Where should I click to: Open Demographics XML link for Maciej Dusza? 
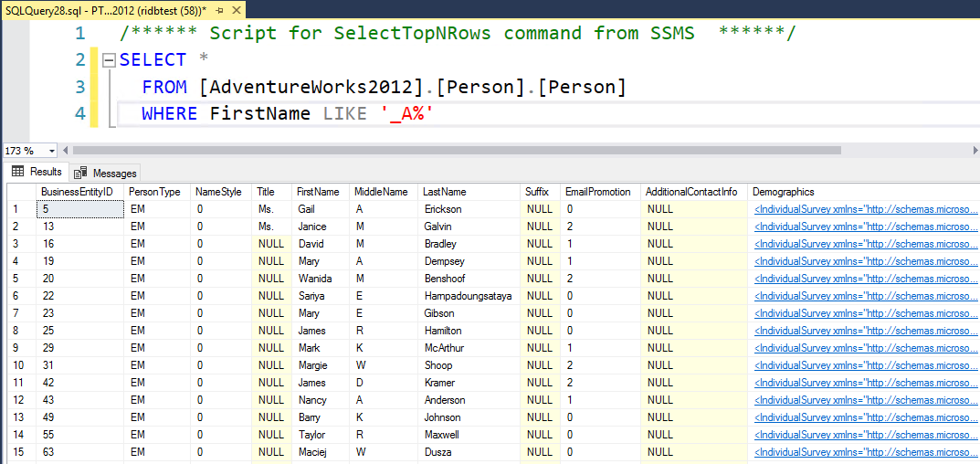pyautogui.click(x=866, y=452)
